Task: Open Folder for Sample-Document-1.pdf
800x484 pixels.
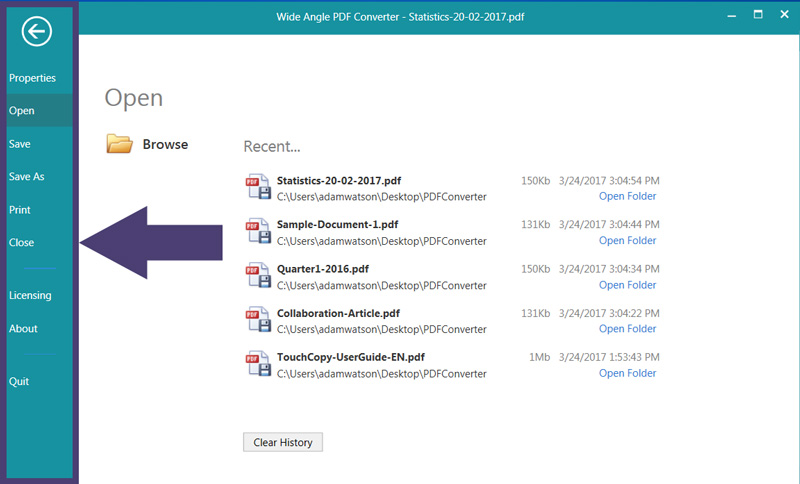Action: 628,241
